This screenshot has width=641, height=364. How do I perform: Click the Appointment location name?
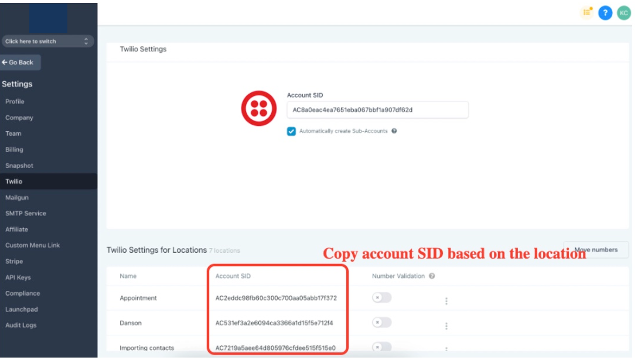tap(138, 298)
